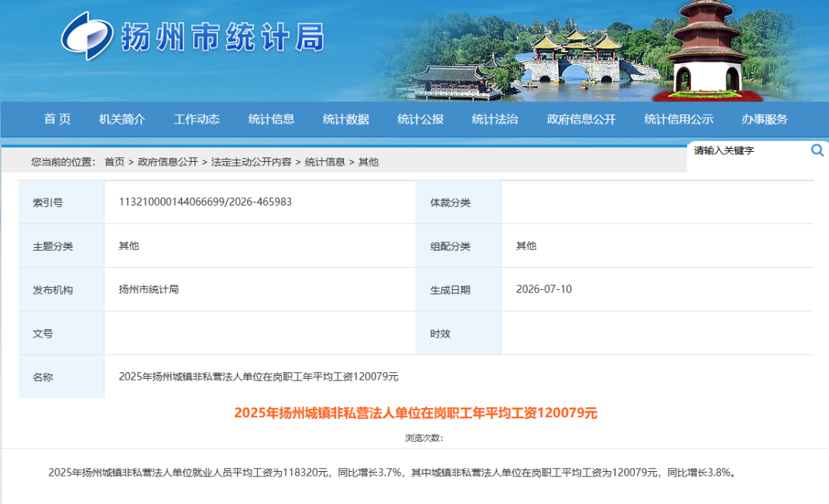829x504 pixels.
Task: Click the 其他 breadcrumb link
Action: tap(368, 162)
